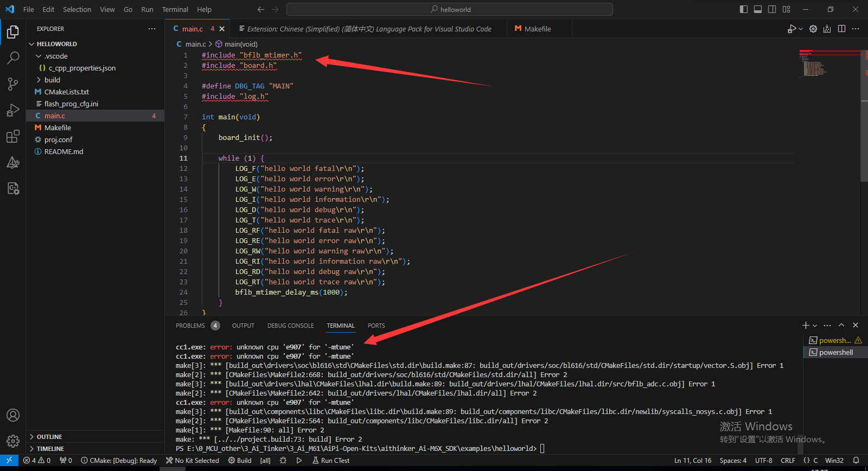Viewport: 868px width, 471px height.
Task: Click New Terminal plus icon
Action: [806, 325]
